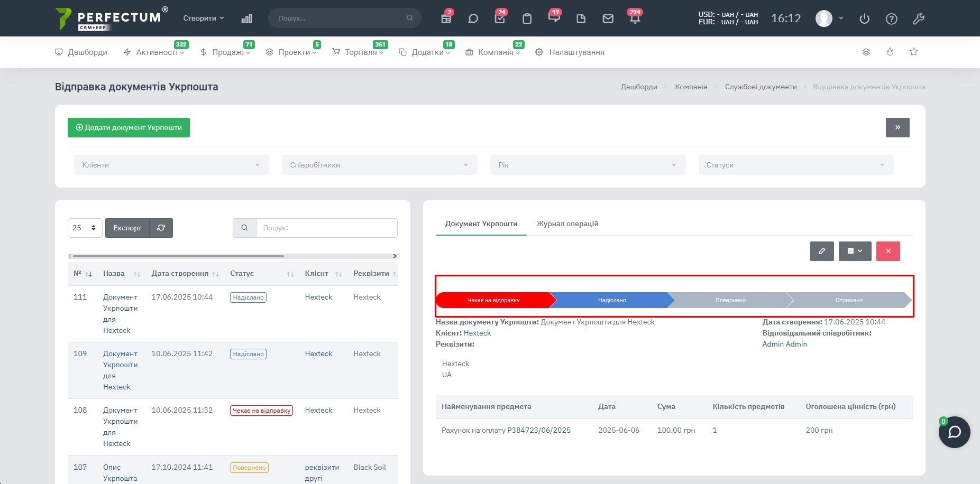Click the user avatar in header
This screenshot has width=980, height=484.
click(x=823, y=18)
